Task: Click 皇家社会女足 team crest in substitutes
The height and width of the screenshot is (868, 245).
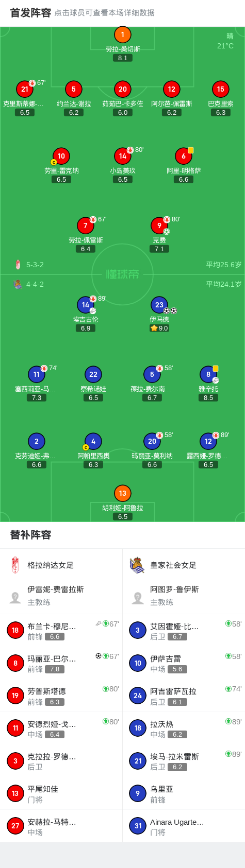Action: tap(137, 565)
